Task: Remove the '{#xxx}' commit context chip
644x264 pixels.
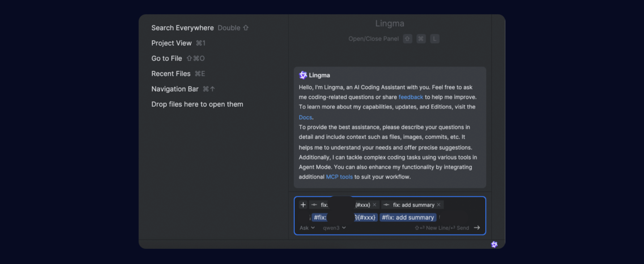Action: [375, 205]
